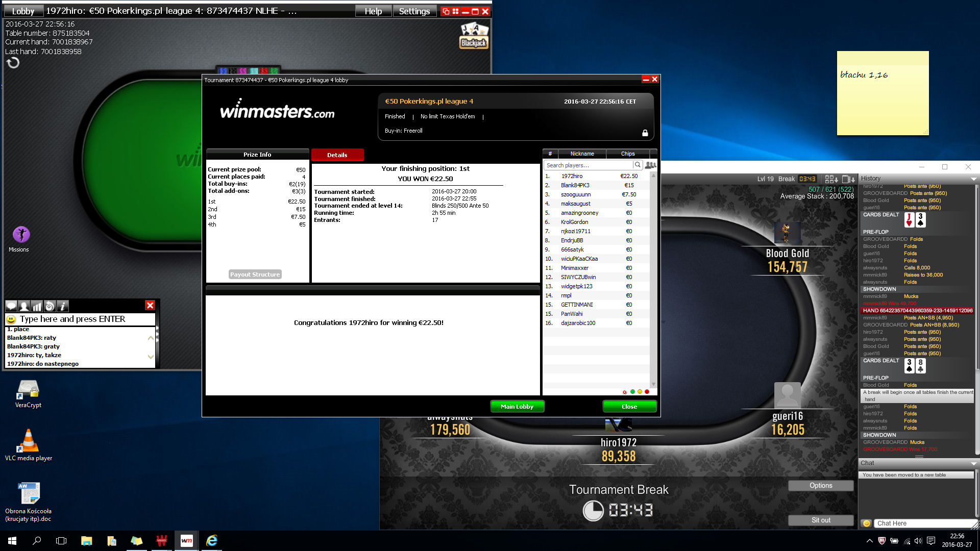Click the panel layout icon beside History
Image resolution: width=980 pixels, height=551 pixels.
[848, 179]
